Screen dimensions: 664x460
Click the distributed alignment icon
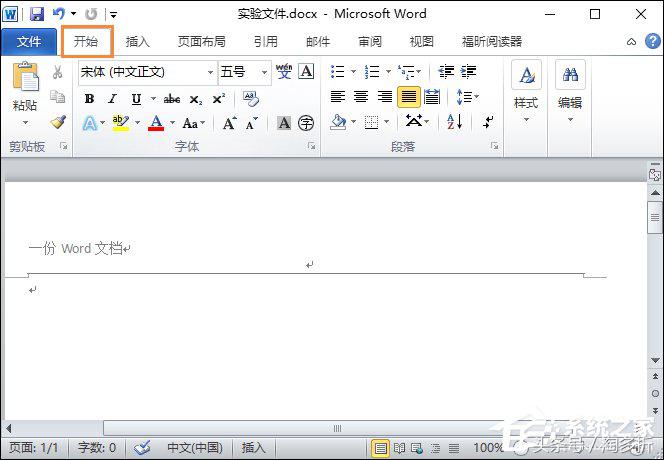click(432, 97)
